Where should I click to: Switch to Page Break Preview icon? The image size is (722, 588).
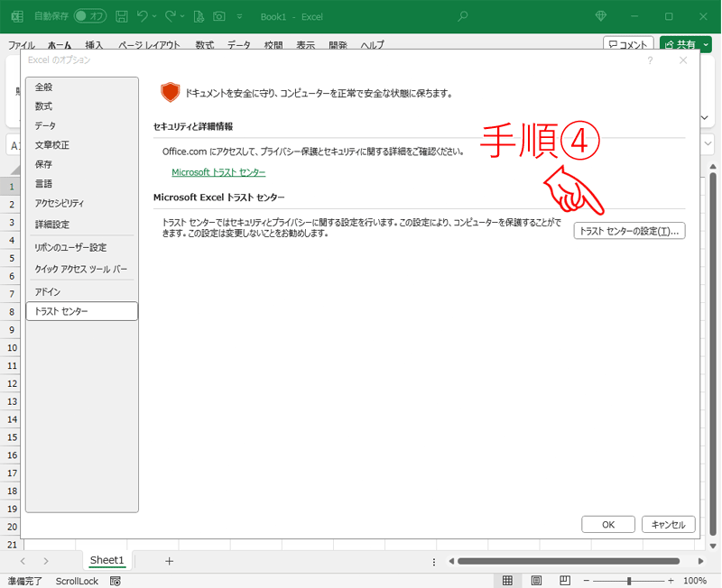(x=565, y=581)
